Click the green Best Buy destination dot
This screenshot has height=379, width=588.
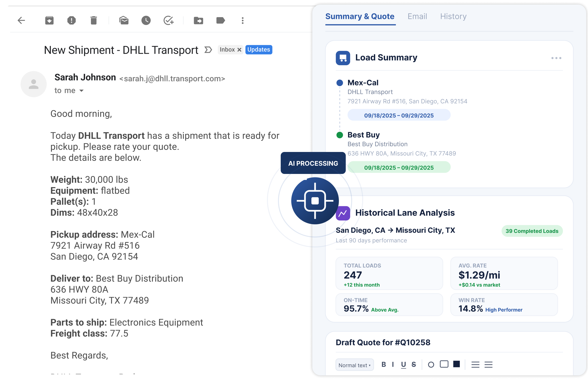pos(340,135)
